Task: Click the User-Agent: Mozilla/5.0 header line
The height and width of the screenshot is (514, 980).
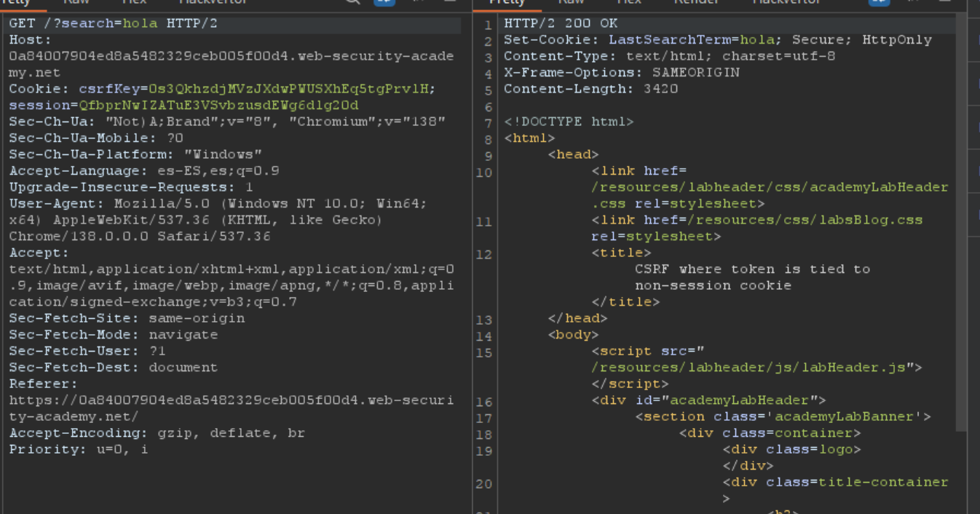Action: [x=218, y=204]
